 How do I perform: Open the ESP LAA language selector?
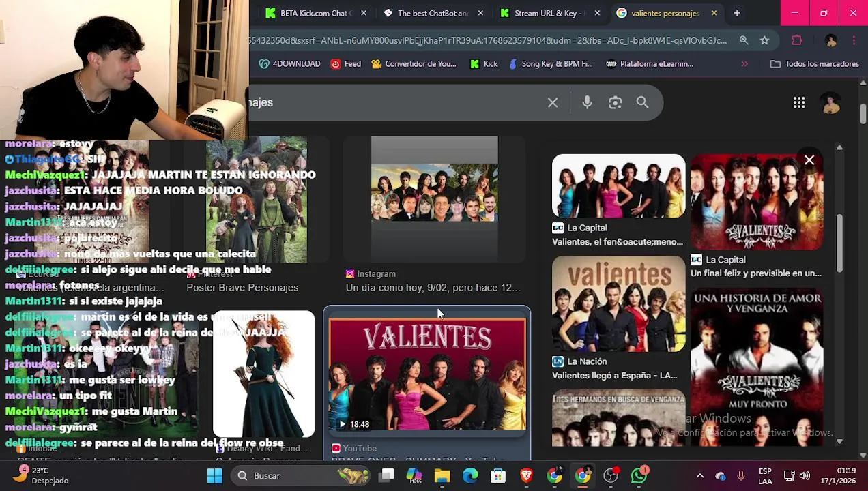766,476
